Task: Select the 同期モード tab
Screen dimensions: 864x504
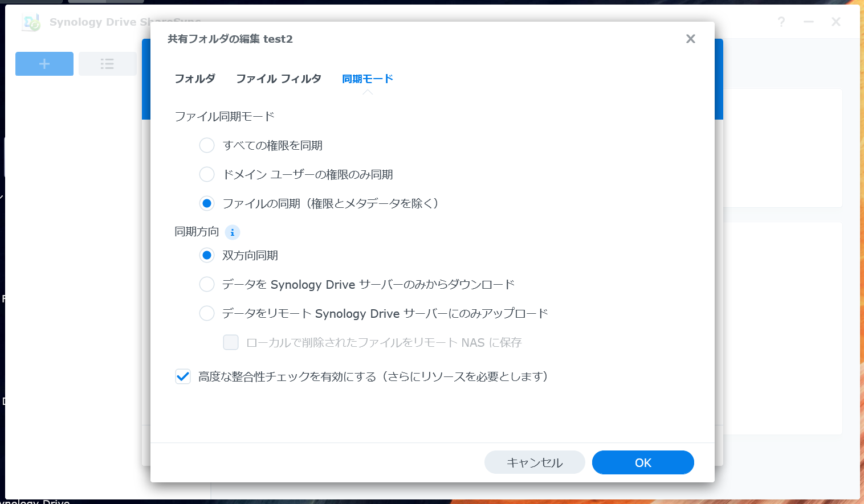Action: [x=368, y=79]
